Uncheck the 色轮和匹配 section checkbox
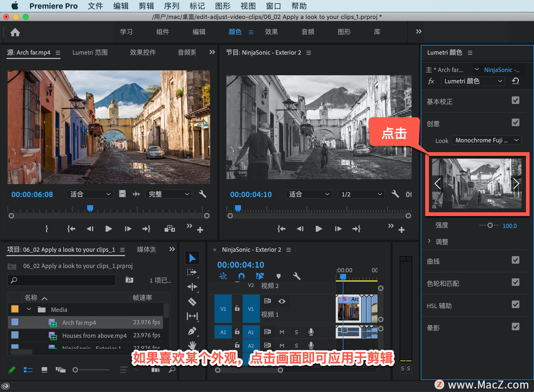Image resolution: width=534 pixels, height=392 pixels. [x=515, y=282]
